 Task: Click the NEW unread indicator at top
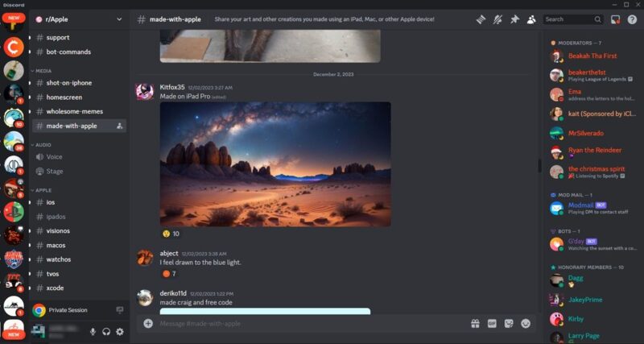[14, 18]
